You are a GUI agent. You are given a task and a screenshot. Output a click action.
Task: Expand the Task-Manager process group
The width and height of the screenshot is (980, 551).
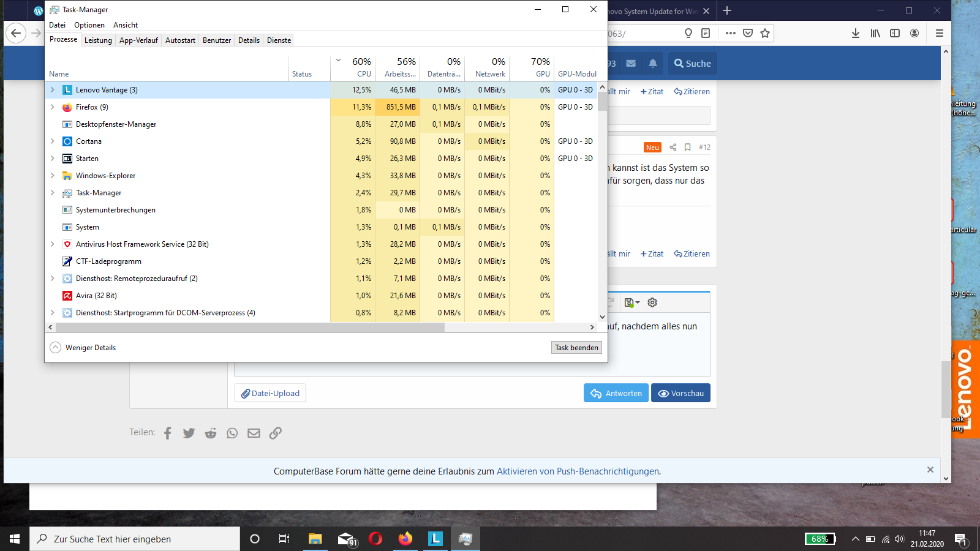(x=53, y=193)
